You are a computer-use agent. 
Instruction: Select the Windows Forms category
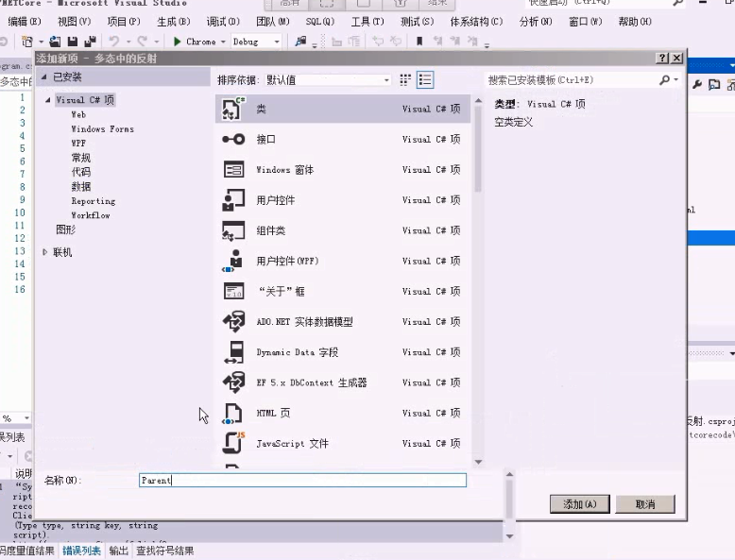102,128
